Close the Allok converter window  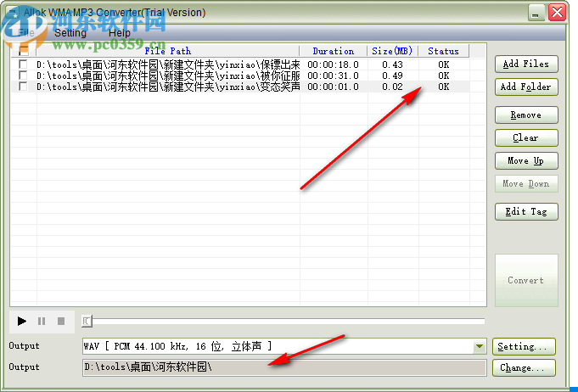point(557,13)
